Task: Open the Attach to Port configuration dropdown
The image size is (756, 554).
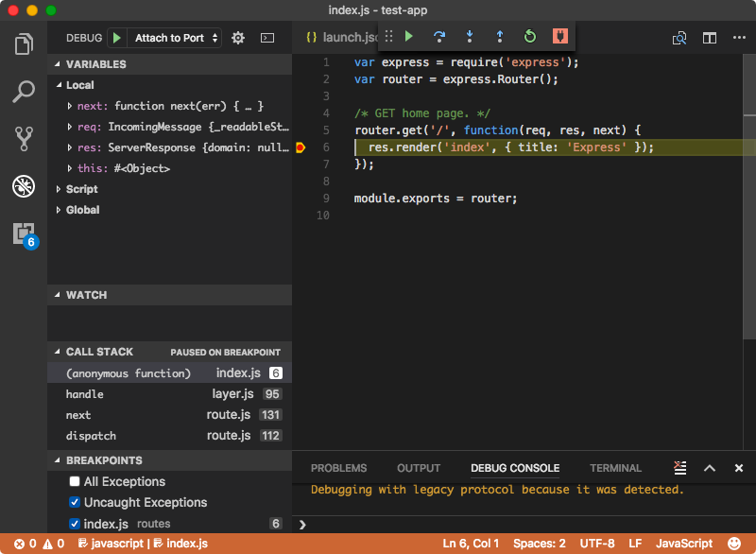Action: coord(175,38)
